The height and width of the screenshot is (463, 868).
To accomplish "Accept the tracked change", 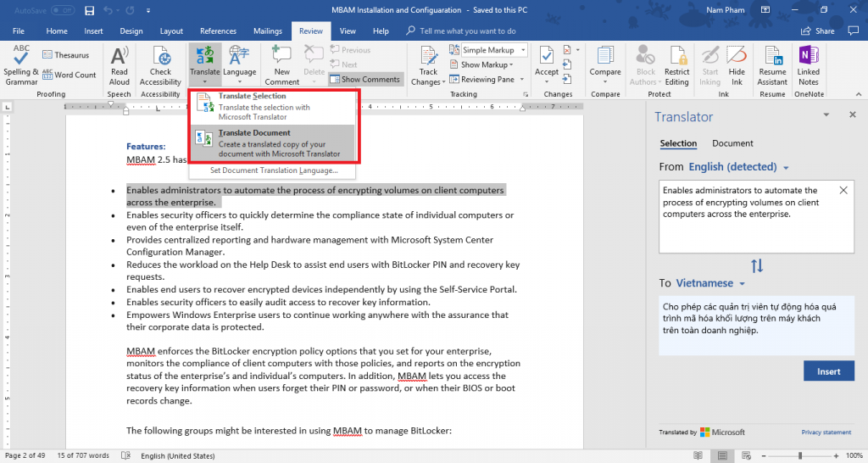I will 547,65.
